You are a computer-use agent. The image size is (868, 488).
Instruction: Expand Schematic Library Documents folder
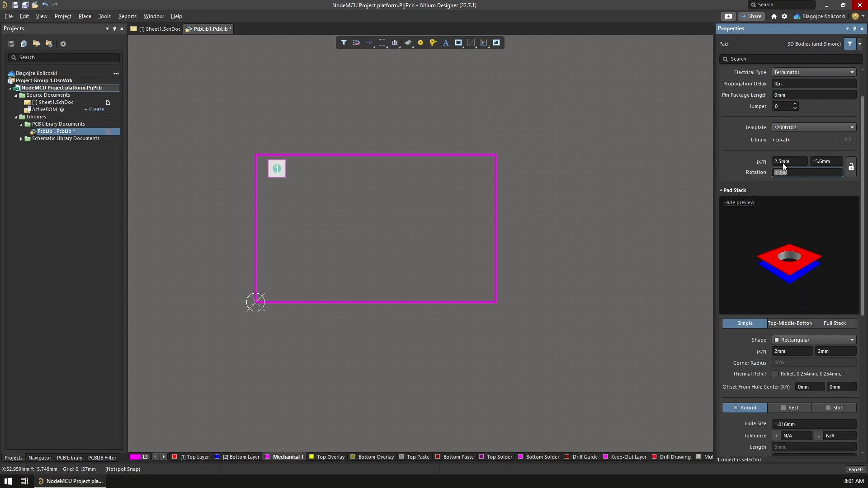(x=21, y=139)
